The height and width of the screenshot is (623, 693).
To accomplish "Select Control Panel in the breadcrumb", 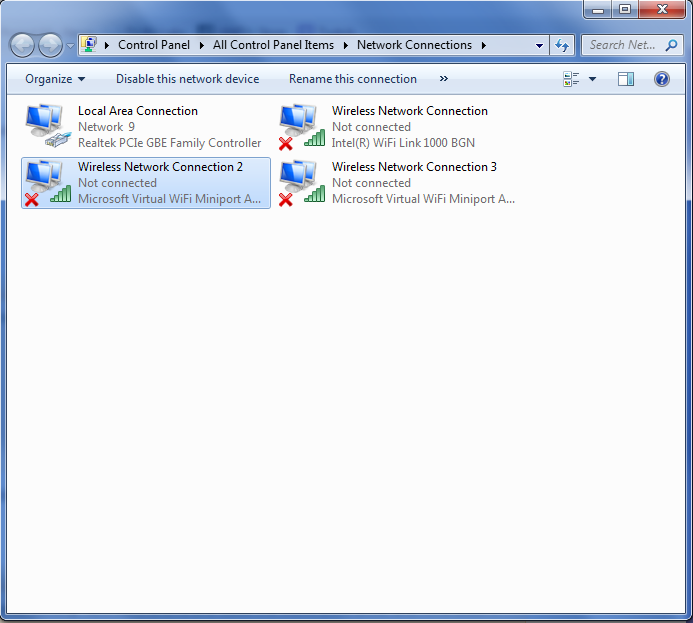I will [x=154, y=45].
